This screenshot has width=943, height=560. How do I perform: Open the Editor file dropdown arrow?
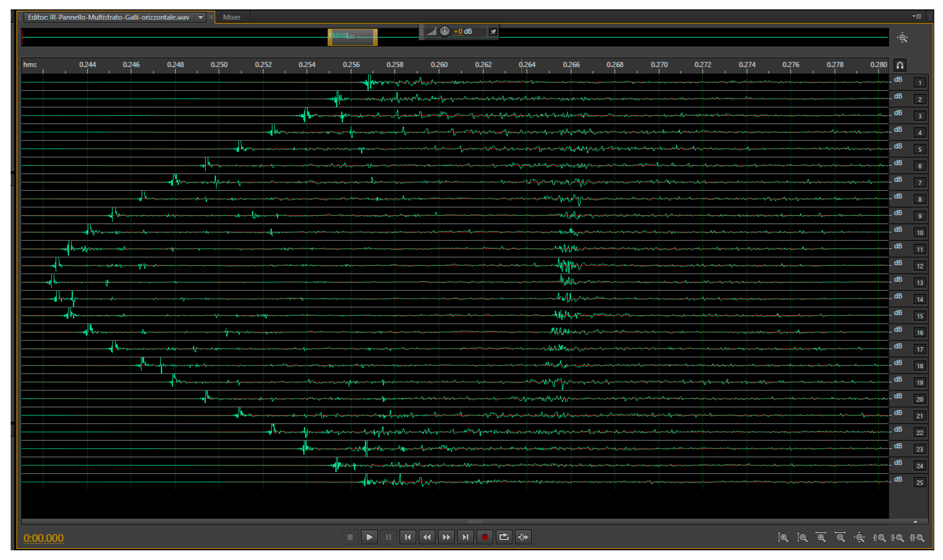click(200, 17)
